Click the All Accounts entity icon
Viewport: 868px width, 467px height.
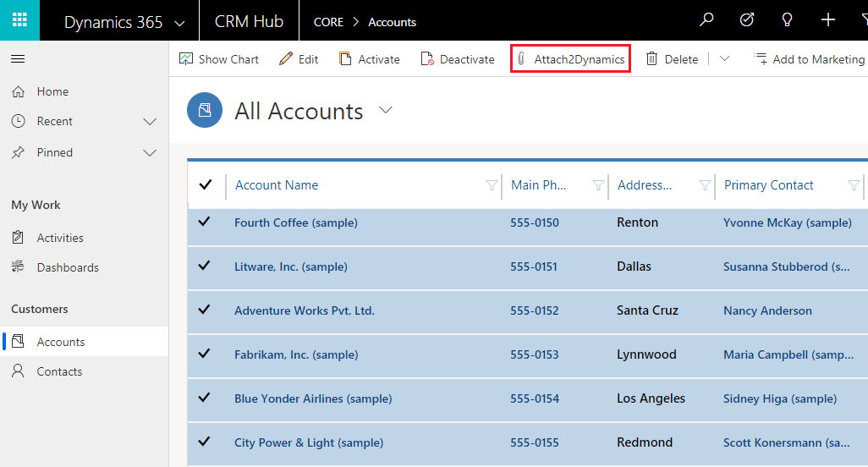click(x=205, y=110)
